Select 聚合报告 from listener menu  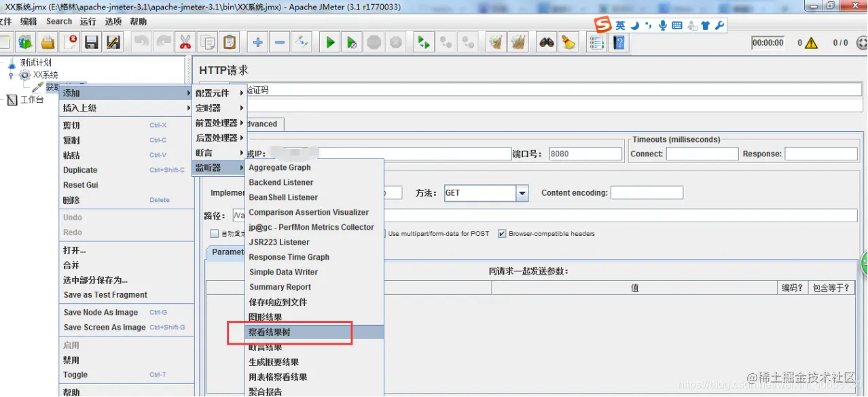click(x=314, y=392)
